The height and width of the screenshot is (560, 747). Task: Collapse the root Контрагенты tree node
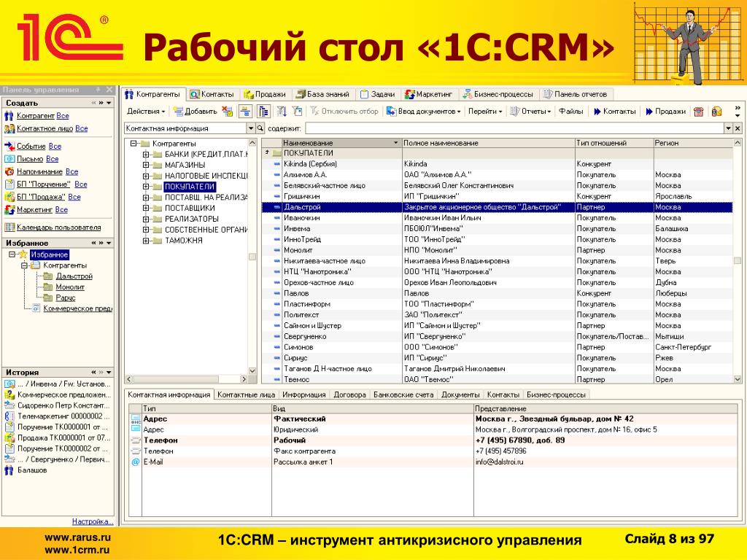(133, 144)
